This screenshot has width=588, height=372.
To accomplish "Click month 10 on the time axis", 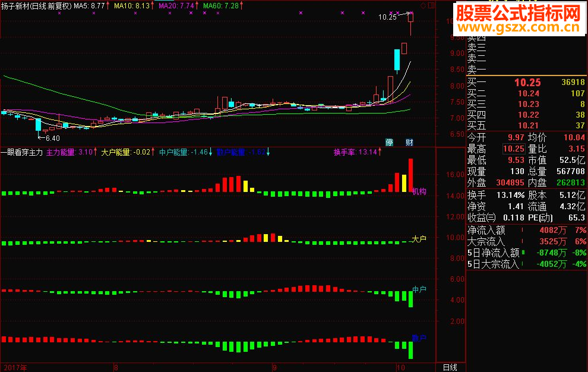I will (401, 367).
